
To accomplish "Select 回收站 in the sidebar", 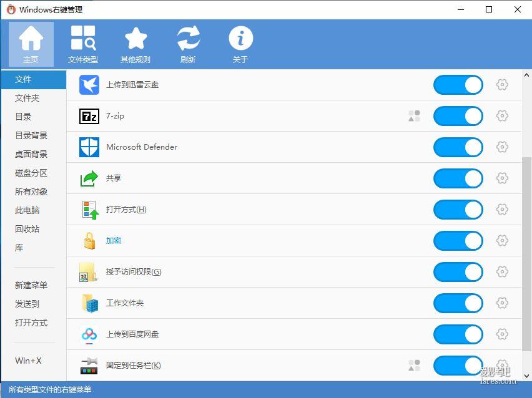I will click(x=34, y=229).
